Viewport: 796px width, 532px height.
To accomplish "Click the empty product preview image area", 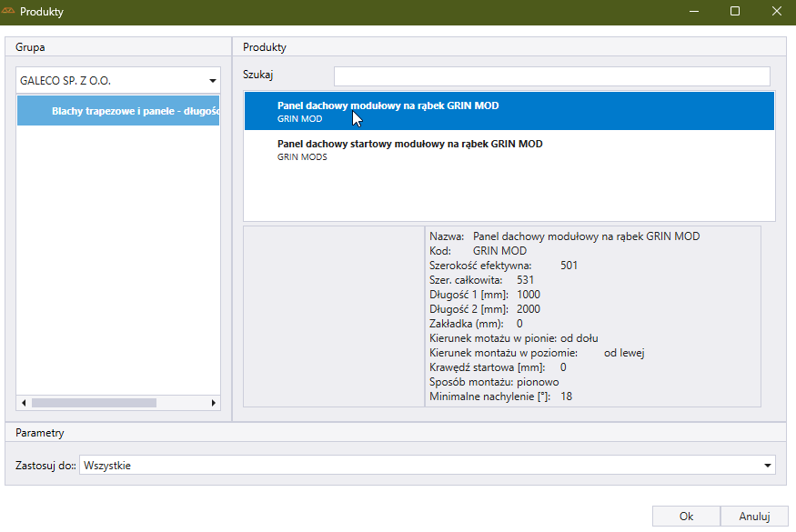I will 334,316.
